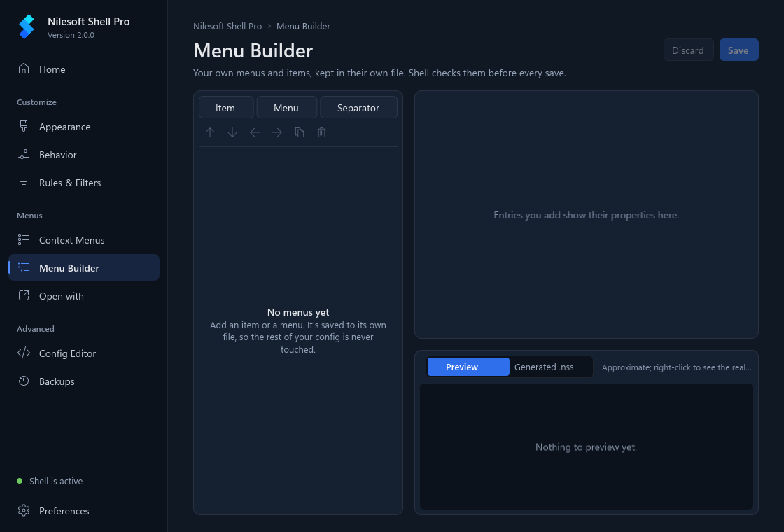Go to Behavior settings

coord(84,155)
